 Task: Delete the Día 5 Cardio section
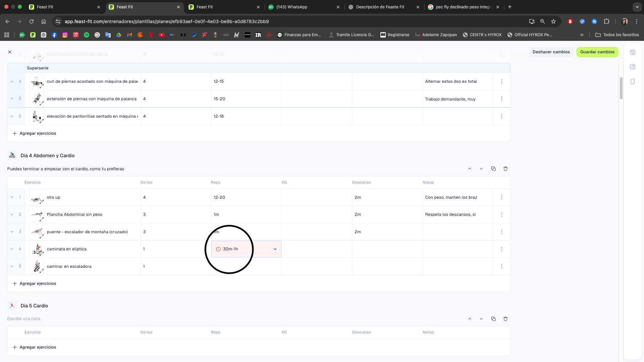point(505,319)
